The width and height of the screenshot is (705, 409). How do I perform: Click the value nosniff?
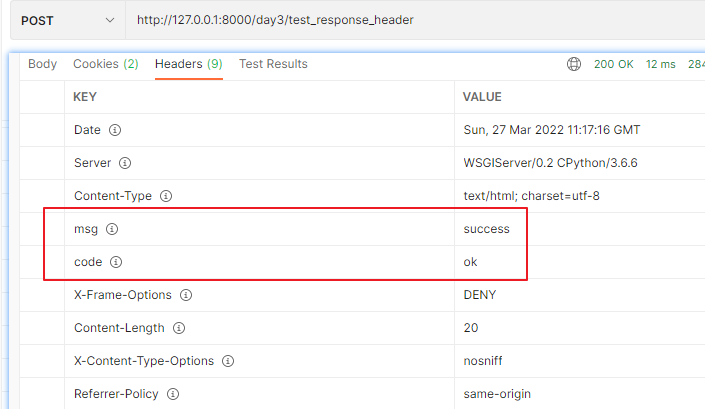coord(483,360)
